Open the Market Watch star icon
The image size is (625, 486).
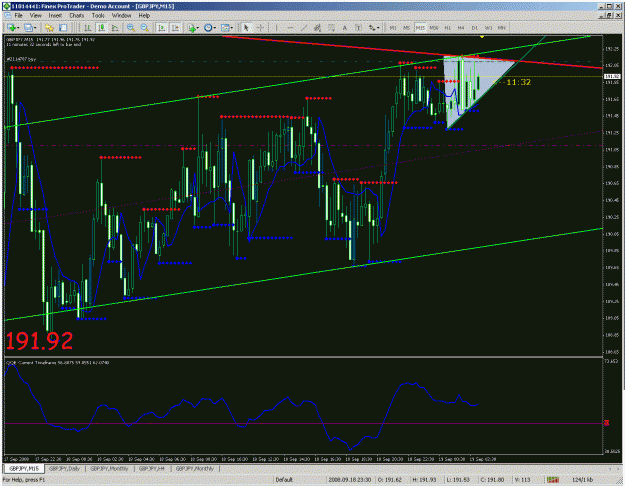pos(49,28)
